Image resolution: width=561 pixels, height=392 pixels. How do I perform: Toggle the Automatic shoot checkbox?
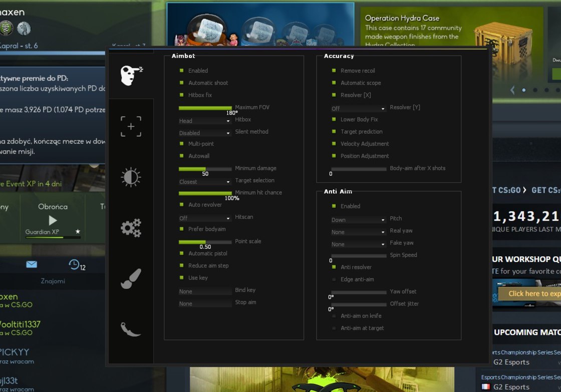[182, 83]
